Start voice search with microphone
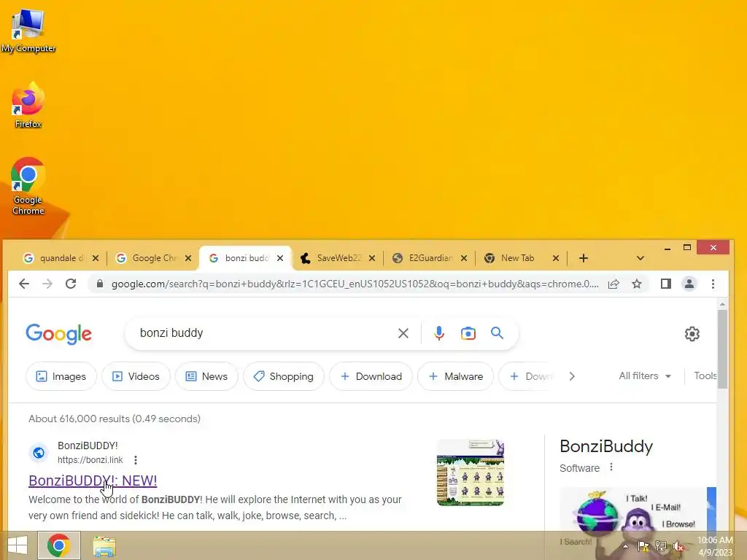This screenshot has width=747, height=560. pyautogui.click(x=438, y=332)
